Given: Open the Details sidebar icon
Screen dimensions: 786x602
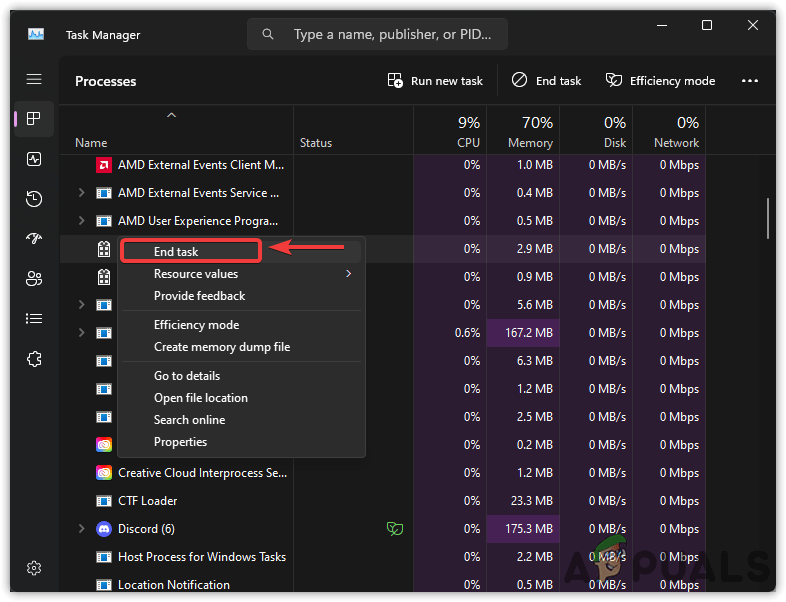Looking at the screenshot, I should 34,319.
